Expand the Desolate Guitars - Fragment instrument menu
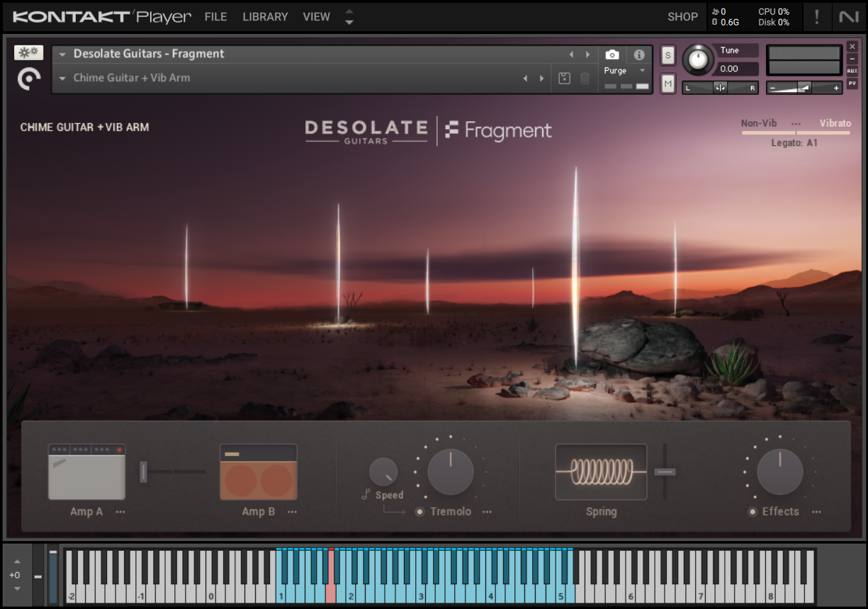Viewport: 868px width, 609px height. 62,55
